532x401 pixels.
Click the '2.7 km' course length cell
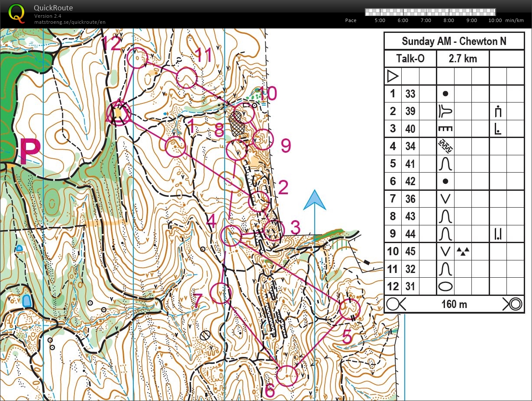point(463,59)
